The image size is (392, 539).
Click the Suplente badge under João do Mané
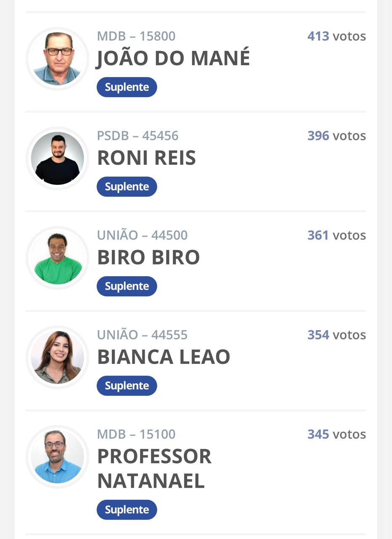(127, 87)
